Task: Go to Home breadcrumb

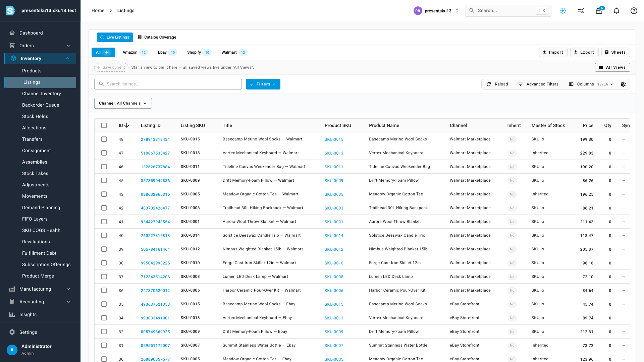Action: [98, 10]
